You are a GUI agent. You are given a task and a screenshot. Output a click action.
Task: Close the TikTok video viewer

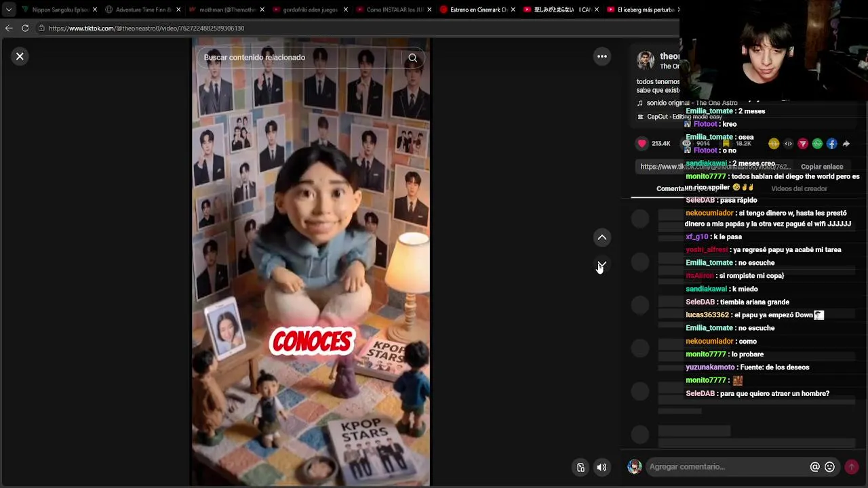pyautogui.click(x=20, y=56)
